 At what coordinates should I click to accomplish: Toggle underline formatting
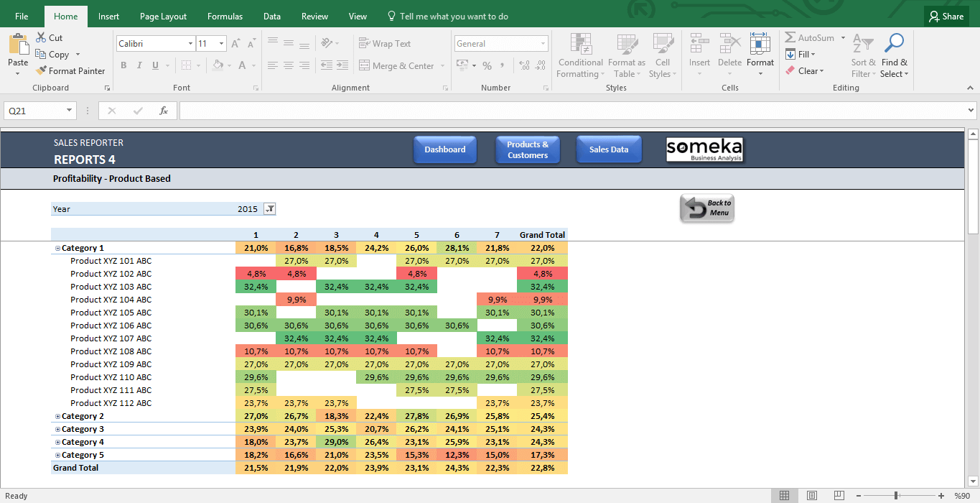tap(155, 65)
